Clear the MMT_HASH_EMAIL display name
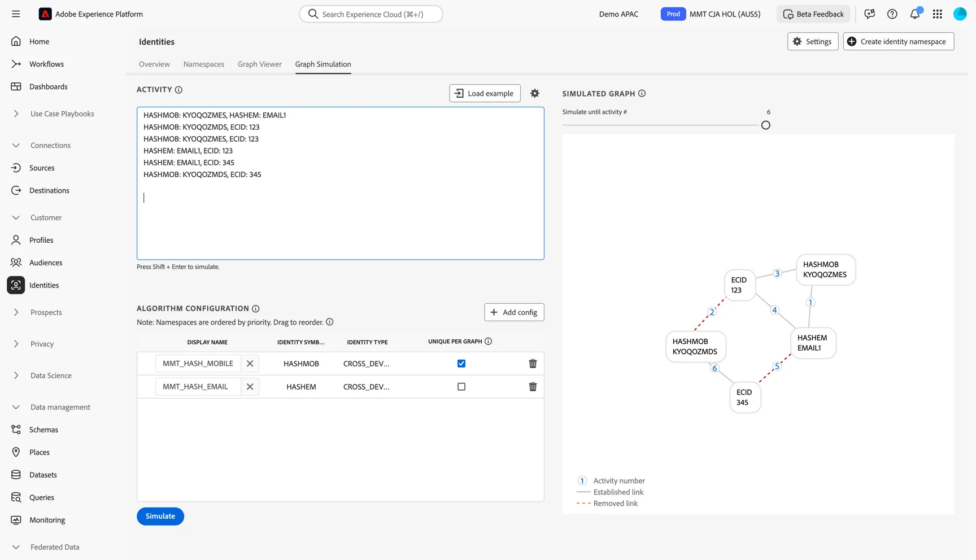This screenshot has width=976, height=560. click(250, 387)
